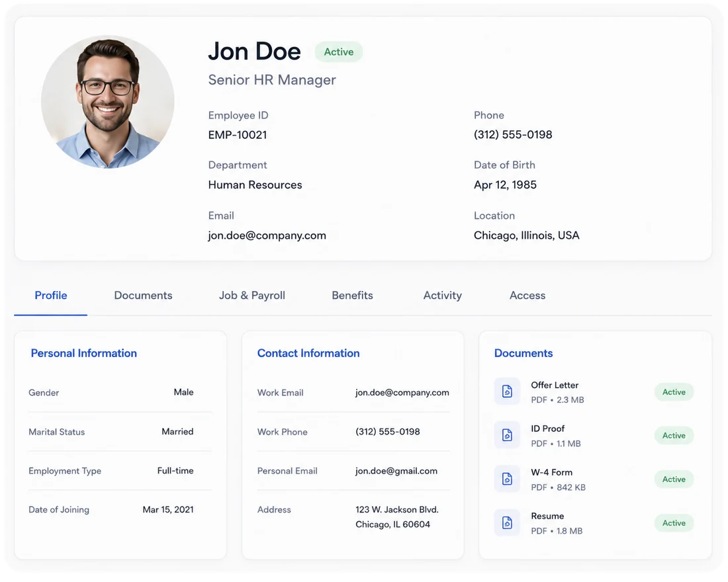Image resolution: width=728 pixels, height=582 pixels.
Task: Open the W-4 Form document icon
Action: coord(507,479)
